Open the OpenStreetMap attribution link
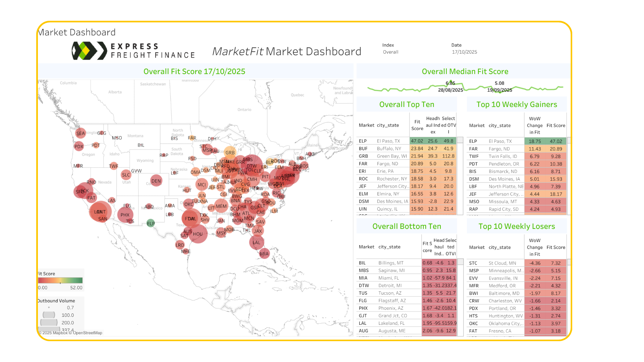The height and width of the screenshot is (362, 644). 88,333
